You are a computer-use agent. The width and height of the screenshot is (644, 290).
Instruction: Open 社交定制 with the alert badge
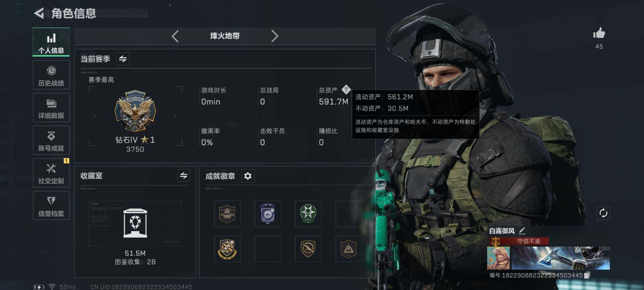(51, 173)
